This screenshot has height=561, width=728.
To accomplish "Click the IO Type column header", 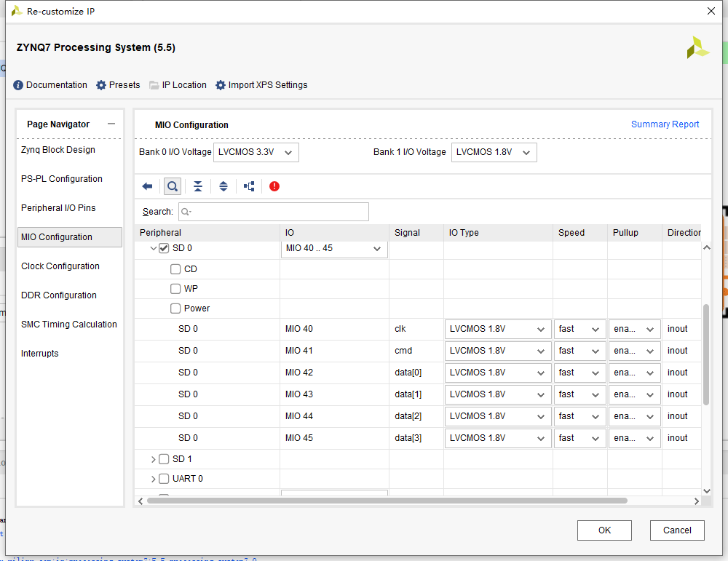I will (498, 232).
